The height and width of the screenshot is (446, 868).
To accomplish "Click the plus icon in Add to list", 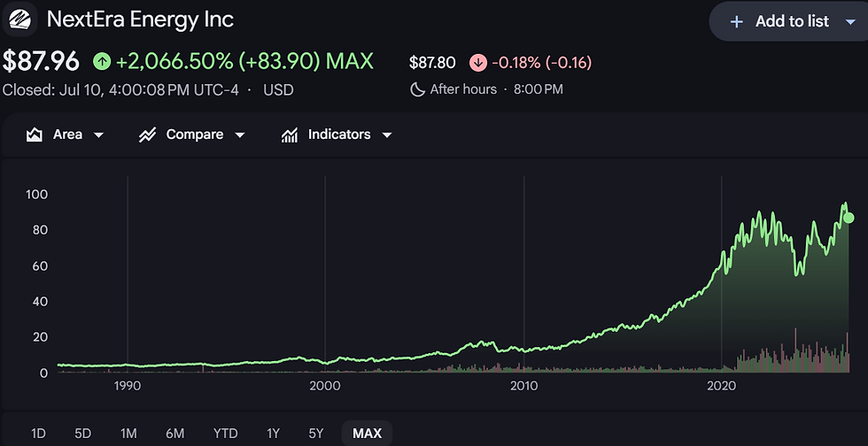I will click(736, 21).
